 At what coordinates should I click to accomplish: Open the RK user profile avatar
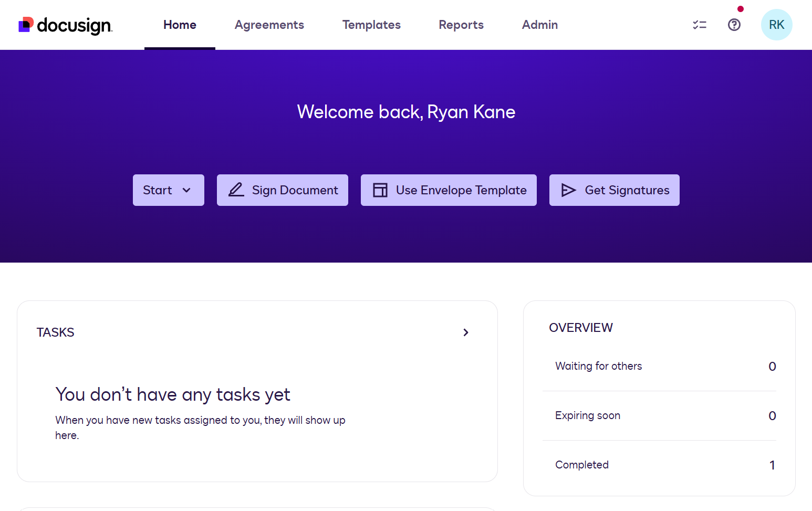(777, 25)
